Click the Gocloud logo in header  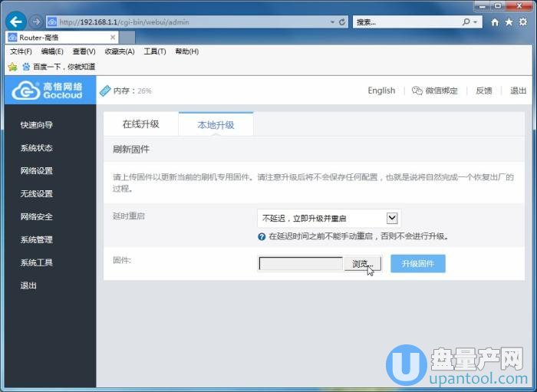click(x=48, y=91)
